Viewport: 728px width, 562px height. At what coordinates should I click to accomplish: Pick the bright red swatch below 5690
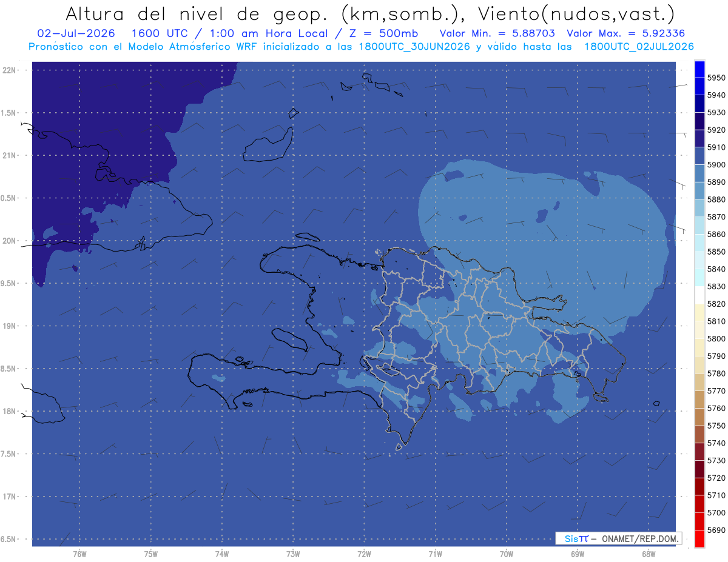[699, 538]
